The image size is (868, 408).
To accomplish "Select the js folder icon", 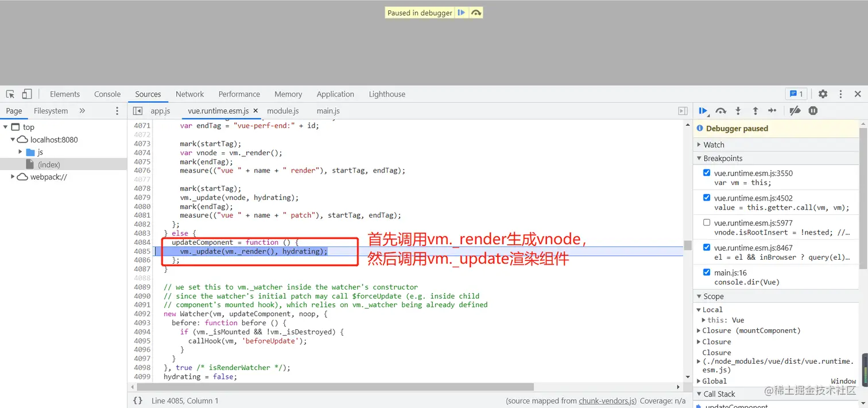I will pos(31,152).
